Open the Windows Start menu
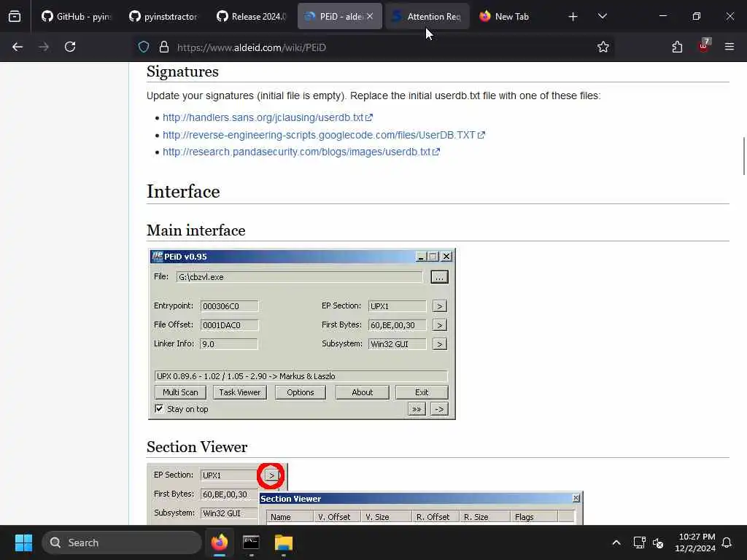747x560 pixels. (x=23, y=542)
